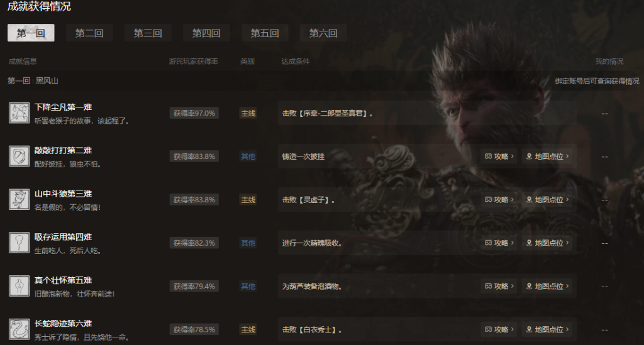Open 地图点位 for 击败灵虚子
Screen dimensions: 644x345
(x=548, y=200)
